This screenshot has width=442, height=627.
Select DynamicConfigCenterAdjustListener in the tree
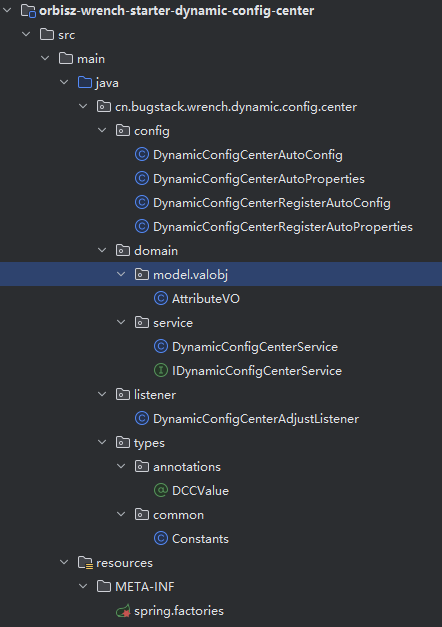[256, 419]
